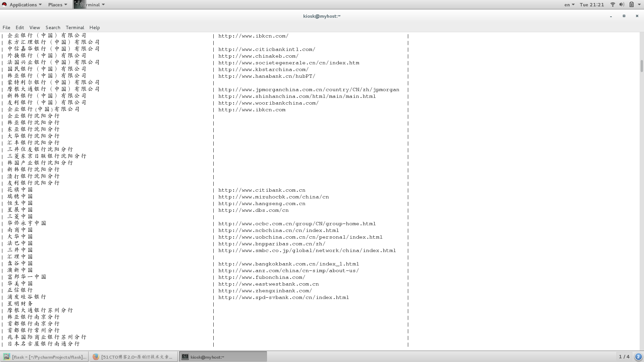Open the system menu arrow at top right

[x=639, y=5]
